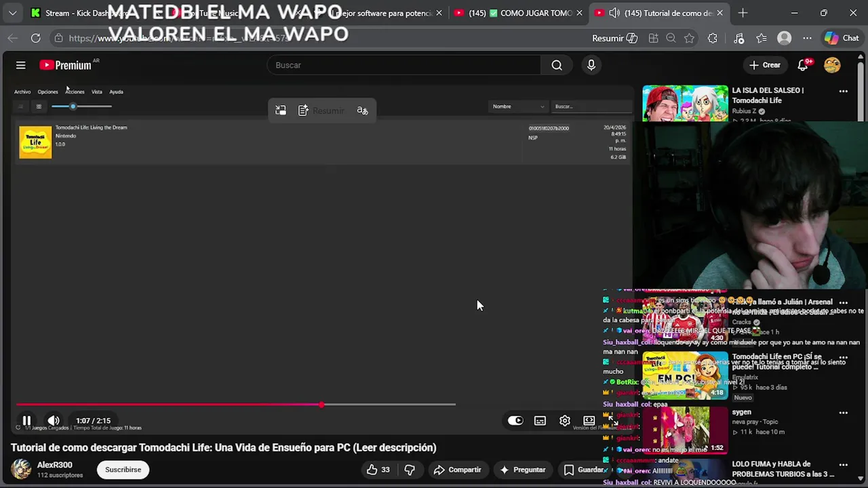Expand the Nombre sort dropdown
The height and width of the screenshot is (488, 868).
(518, 106)
